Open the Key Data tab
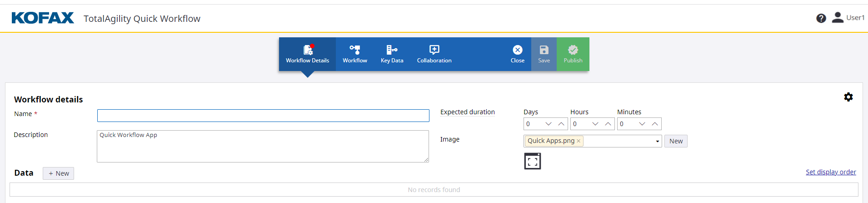Image resolution: width=868 pixels, height=203 pixels. tap(392, 54)
